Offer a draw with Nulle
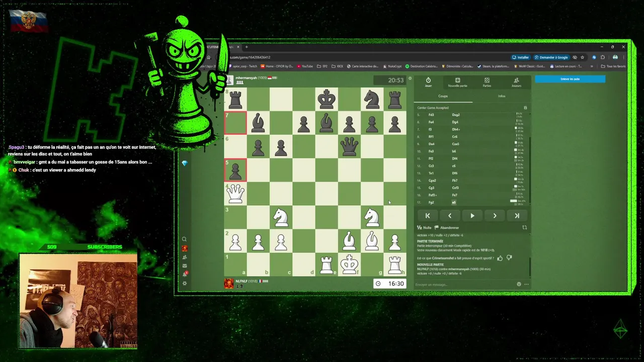Image resolution: width=644 pixels, height=362 pixels. (x=424, y=228)
